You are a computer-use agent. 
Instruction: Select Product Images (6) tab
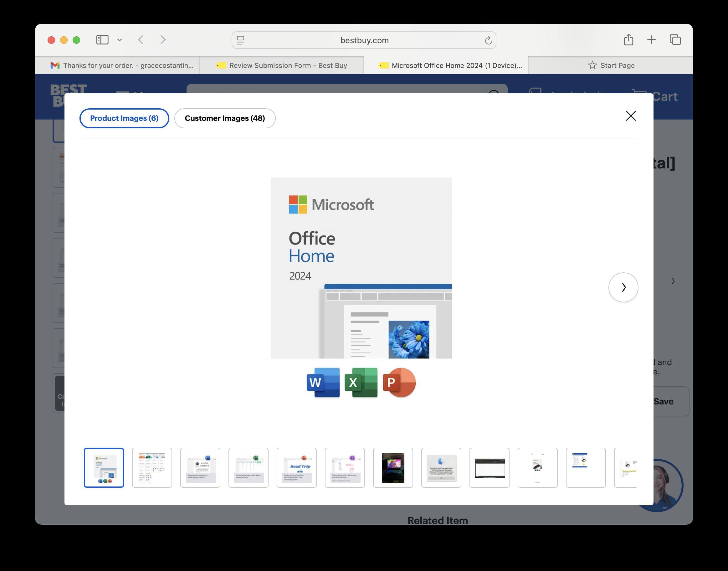point(124,118)
